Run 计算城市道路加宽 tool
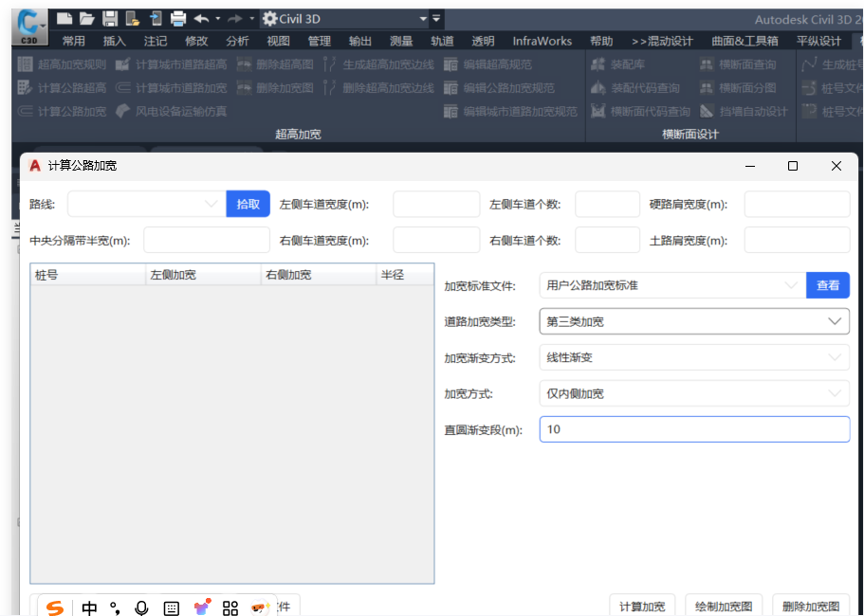The image size is (864, 616). pos(172,87)
